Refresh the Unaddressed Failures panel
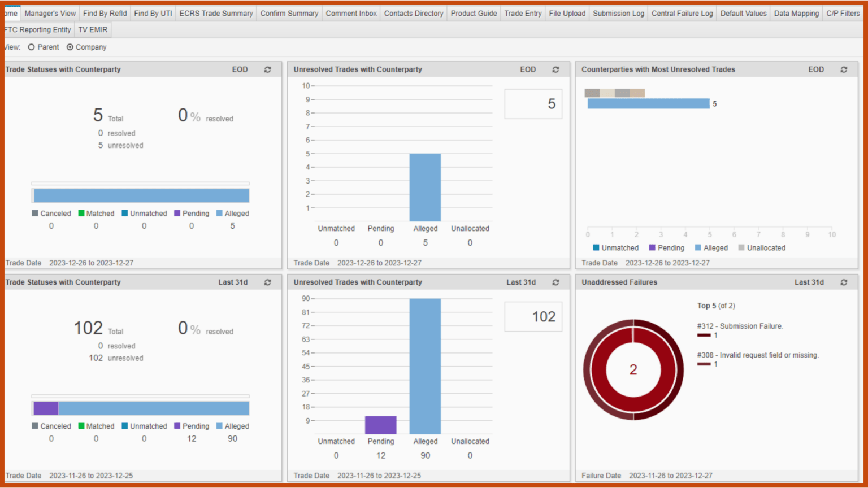Screen dimensions: 868x488 [x=844, y=282]
